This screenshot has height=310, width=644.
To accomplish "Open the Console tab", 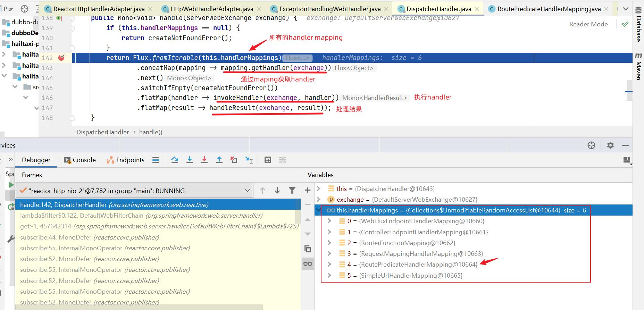I will (80, 160).
